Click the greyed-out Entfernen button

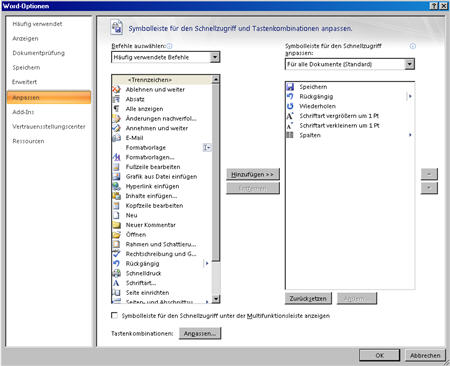tap(253, 188)
